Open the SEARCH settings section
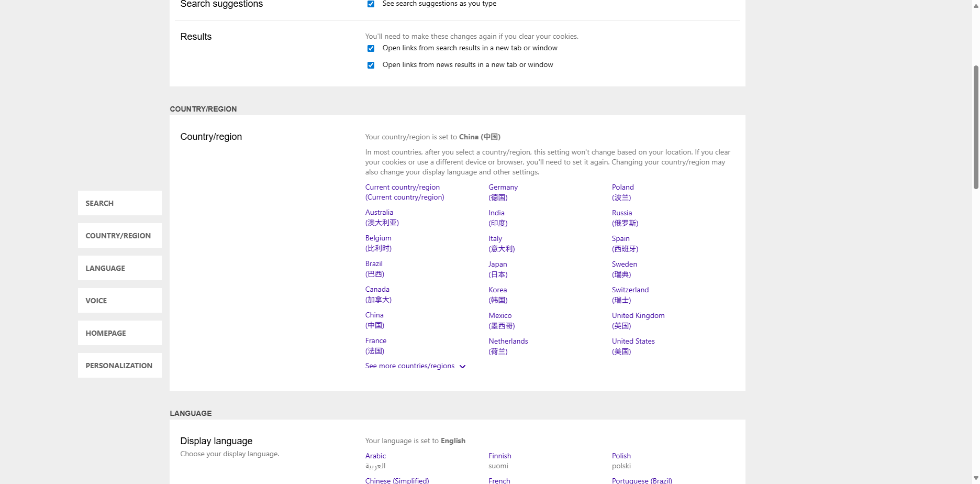This screenshot has height=484, width=980. (119, 203)
